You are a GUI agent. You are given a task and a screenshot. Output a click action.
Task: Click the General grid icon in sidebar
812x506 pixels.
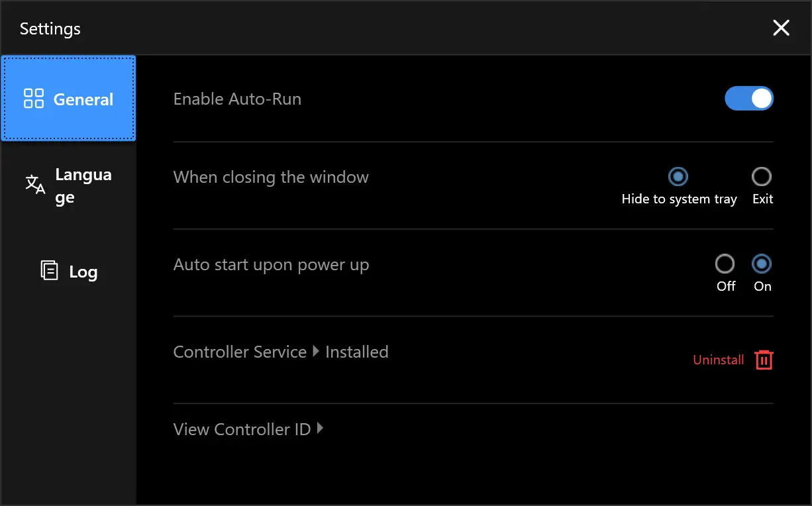coord(34,99)
